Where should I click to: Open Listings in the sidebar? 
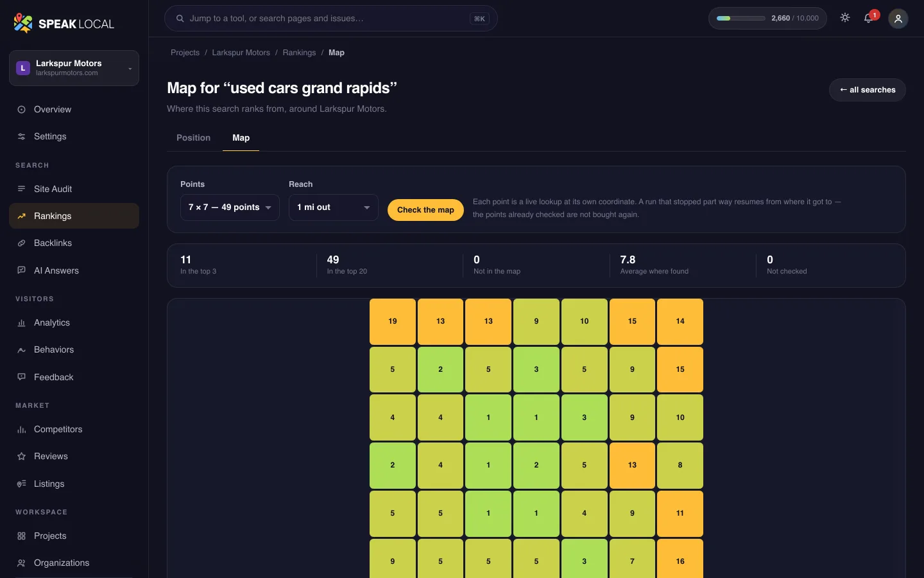coord(74,484)
